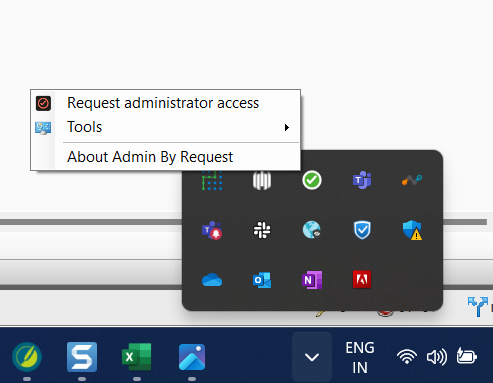Select Request administrator access menu entry
The height and width of the screenshot is (383, 493).
click(x=165, y=103)
